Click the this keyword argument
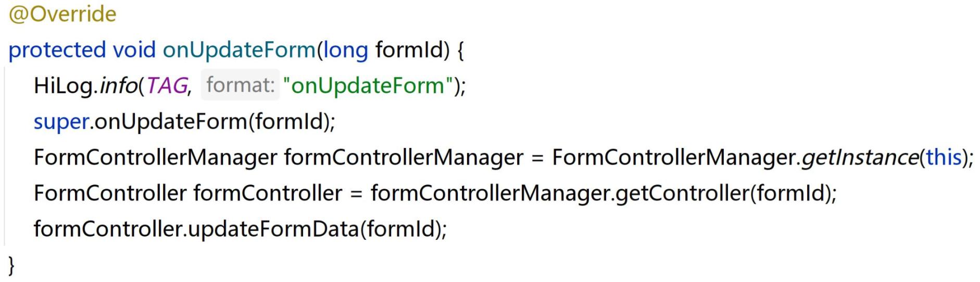Image resolution: width=980 pixels, height=282 pixels. click(943, 157)
